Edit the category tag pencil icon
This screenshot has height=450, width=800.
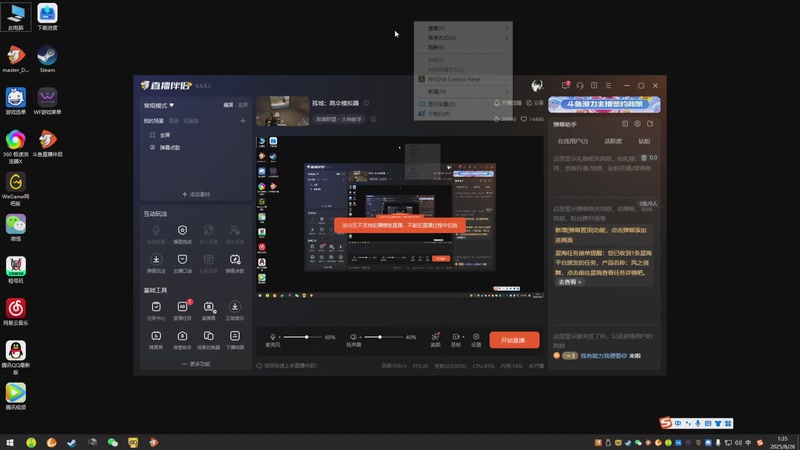(373, 119)
